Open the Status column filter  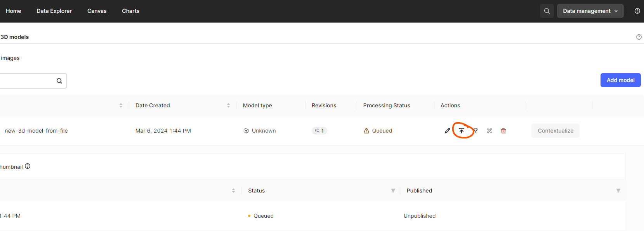[x=393, y=191]
